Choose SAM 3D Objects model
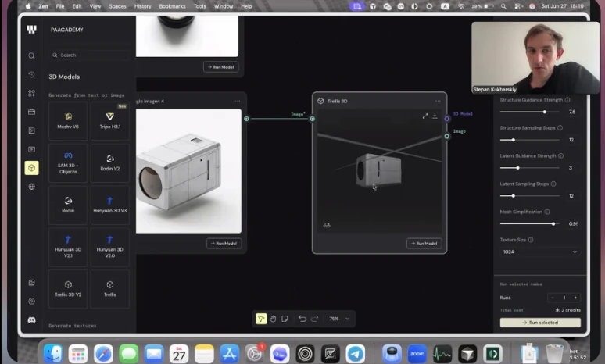The height and width of the screenshot is (364, 605). pos(68,162)
